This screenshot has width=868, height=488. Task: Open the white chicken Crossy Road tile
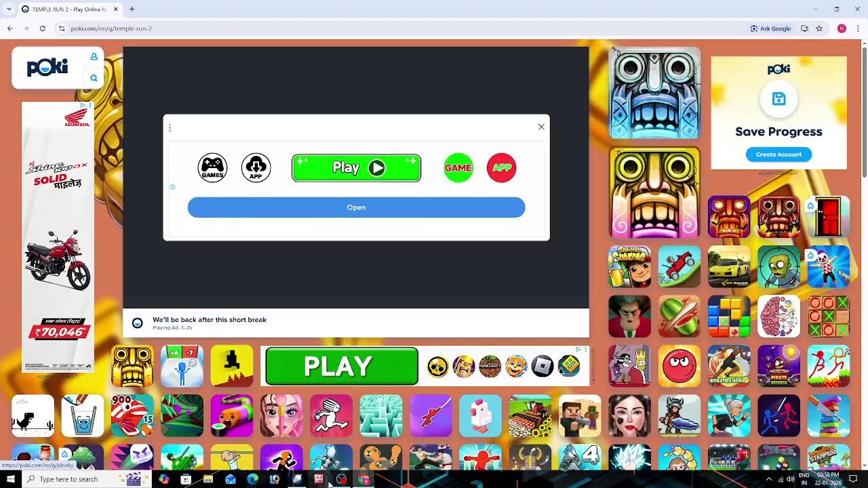[480, 415]
